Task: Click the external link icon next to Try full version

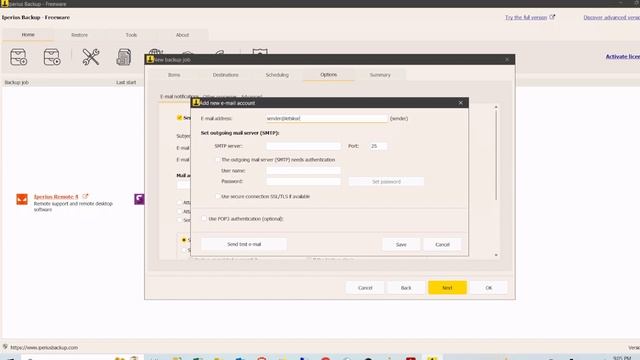Action: tap(552, 17)
